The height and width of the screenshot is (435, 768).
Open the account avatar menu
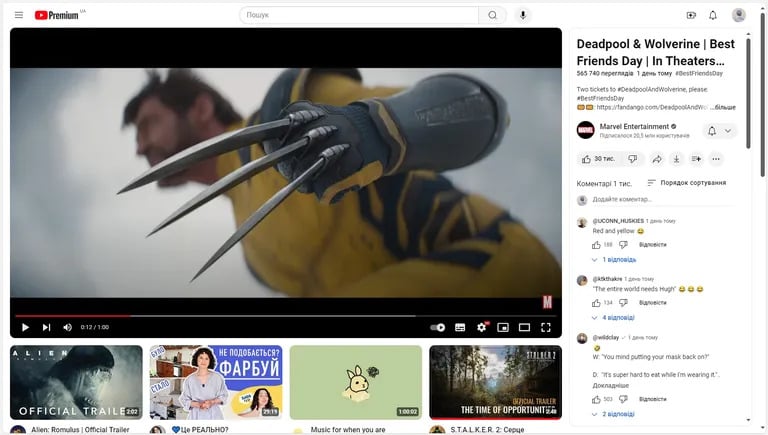click(x=739, y=15)
